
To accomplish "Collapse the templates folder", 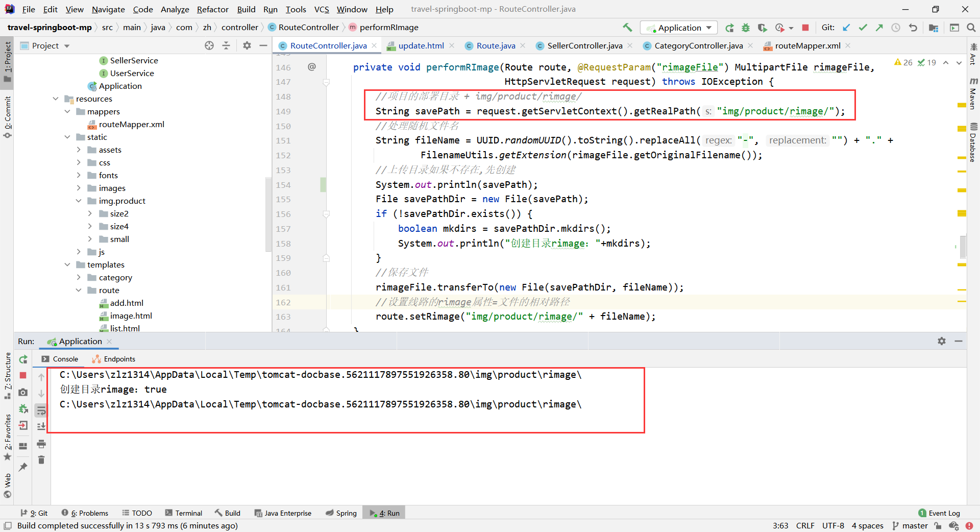I will click(x=67, y=264).
